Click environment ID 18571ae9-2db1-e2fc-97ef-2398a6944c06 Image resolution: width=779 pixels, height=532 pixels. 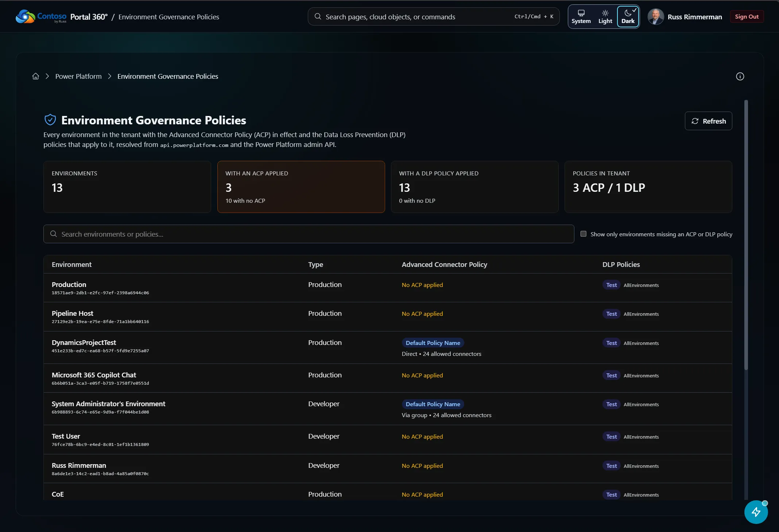[x=100, y=293]
